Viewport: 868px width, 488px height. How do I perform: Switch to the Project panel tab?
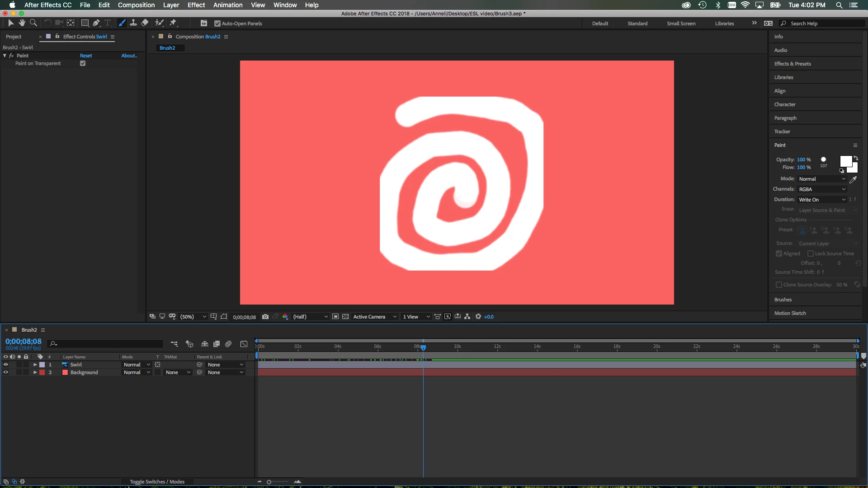(14, 37)
